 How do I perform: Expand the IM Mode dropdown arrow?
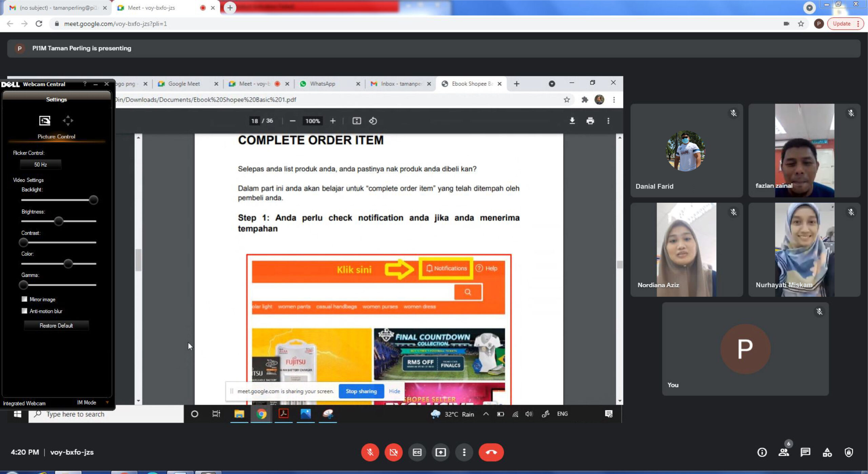click(107, 402)
